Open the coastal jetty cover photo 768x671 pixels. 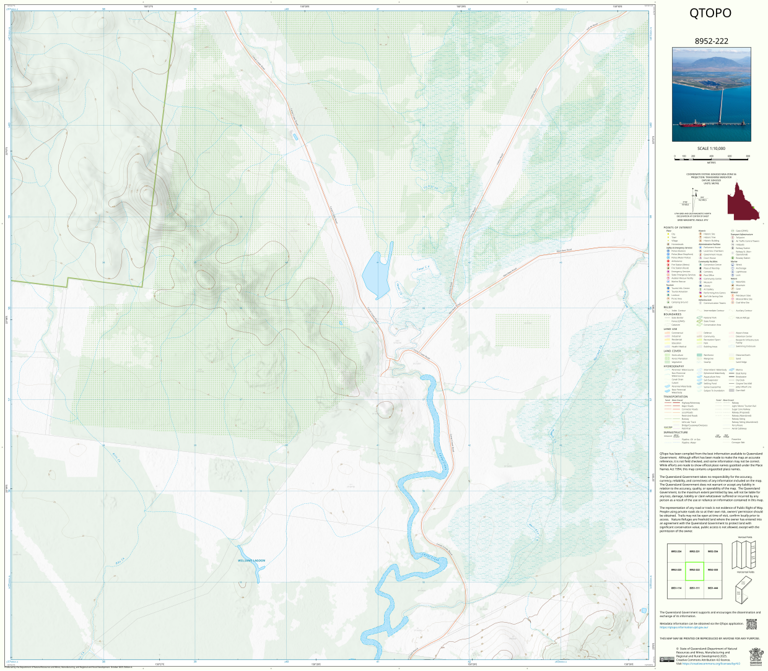[x=711, y=95]
